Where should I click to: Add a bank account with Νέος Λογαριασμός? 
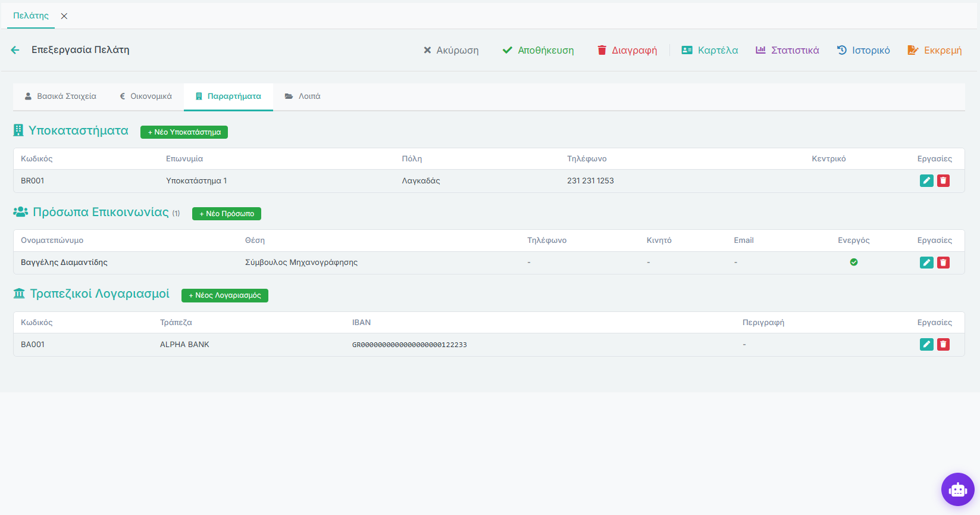pyautogui.click(x=225, y=295)
